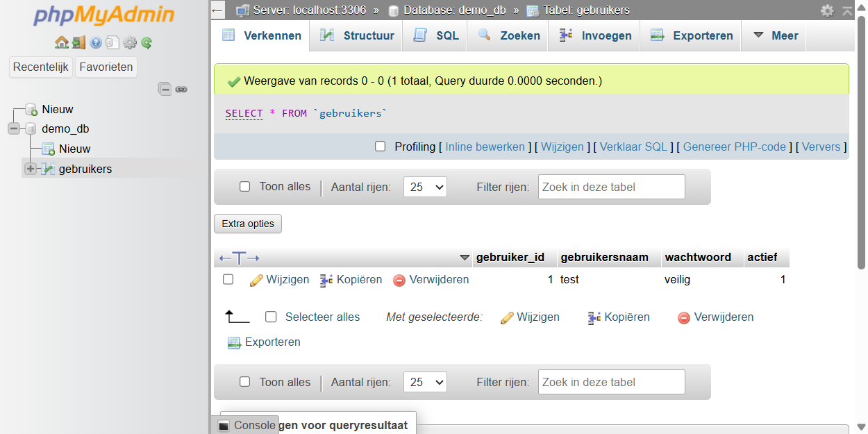Enable the Profiling checkbox
This screenshot has width=868, height=434.
[x=380, y=147]
